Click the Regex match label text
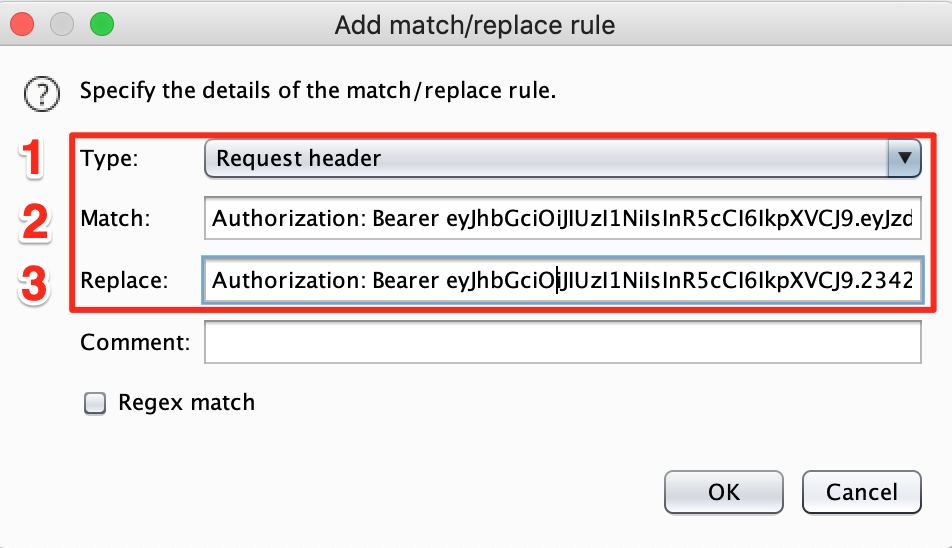This screenshot has height=548, width=952. click(x=186, y=402)
